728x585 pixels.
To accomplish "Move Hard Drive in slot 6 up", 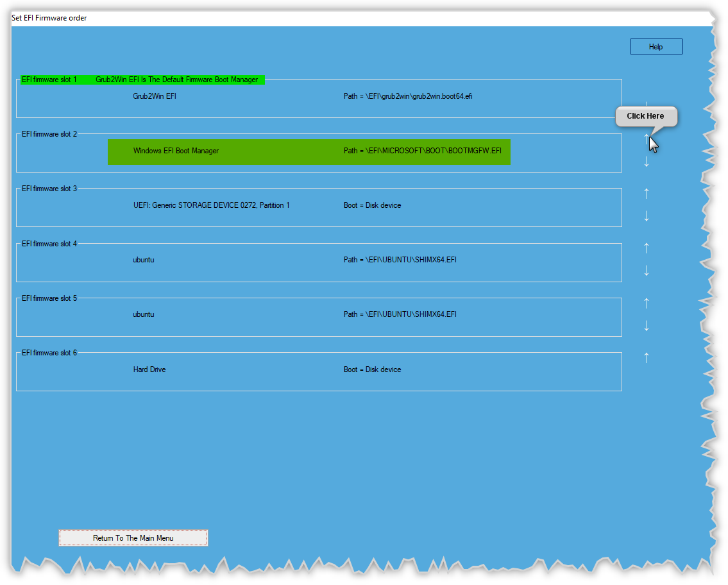I will click(x=647, y=357).
